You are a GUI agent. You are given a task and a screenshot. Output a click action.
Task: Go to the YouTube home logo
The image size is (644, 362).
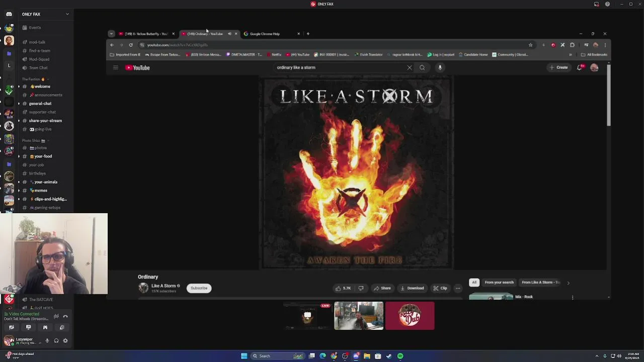(x=137, y=67)
